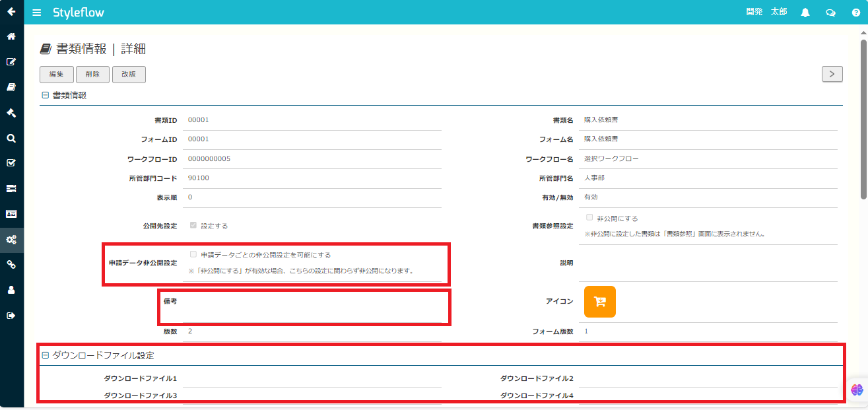Collapse the 書類情報 section

pos(45,95)
